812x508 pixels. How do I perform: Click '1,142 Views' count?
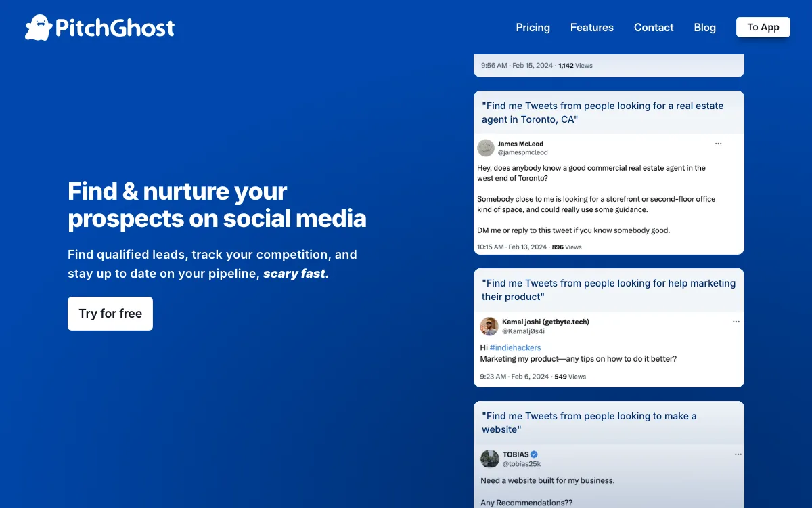[x=576, y=66]
